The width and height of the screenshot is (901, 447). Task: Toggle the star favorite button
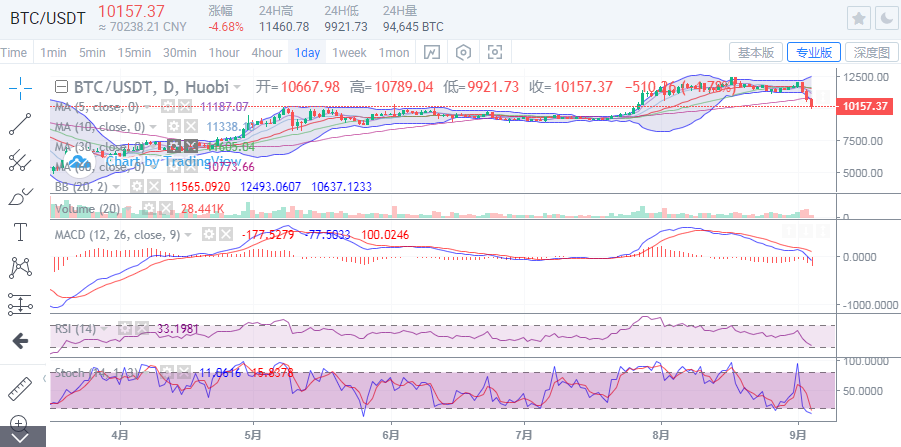coord(859,19)
